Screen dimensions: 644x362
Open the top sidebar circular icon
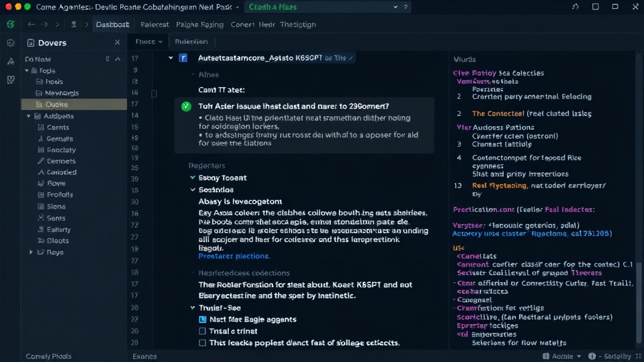[11, 43]
